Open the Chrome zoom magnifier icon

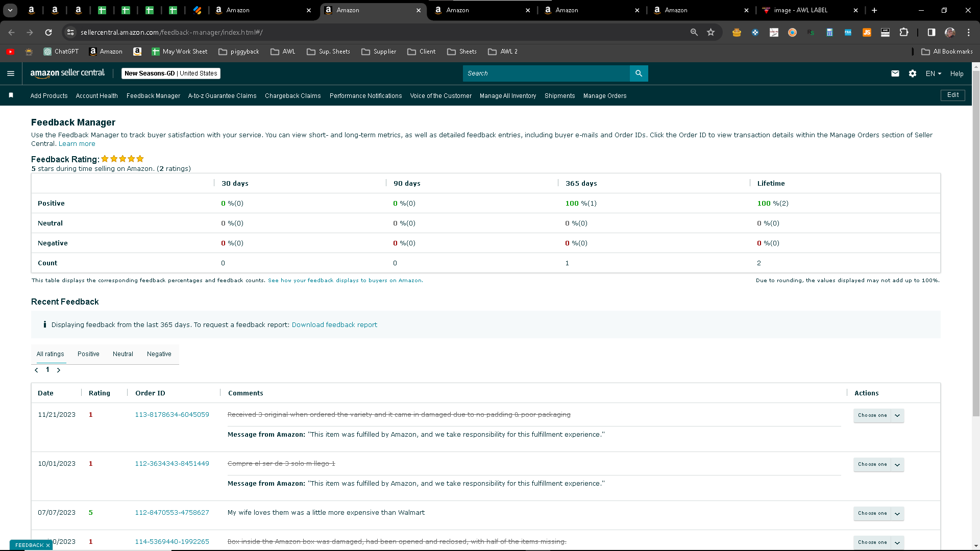[x=694, y=32]
